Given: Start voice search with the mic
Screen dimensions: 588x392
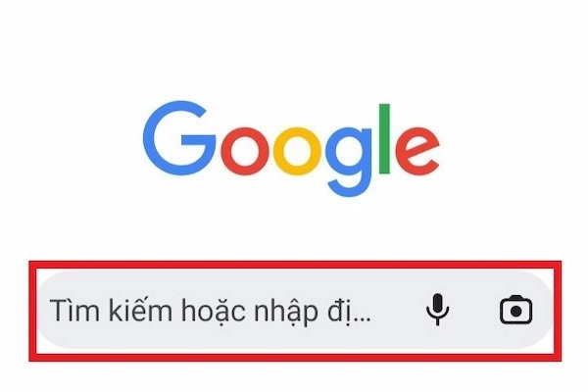Looking at the screenshot, I should (437, 310).
